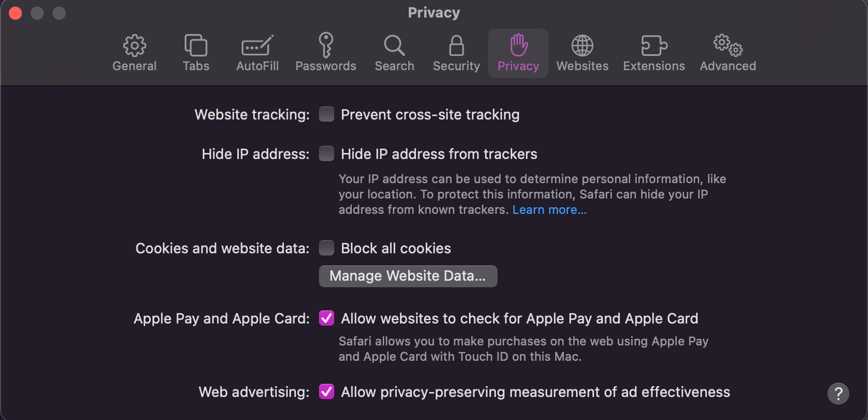
Task: Open the Security preferences icon
Action: point(456,52)
